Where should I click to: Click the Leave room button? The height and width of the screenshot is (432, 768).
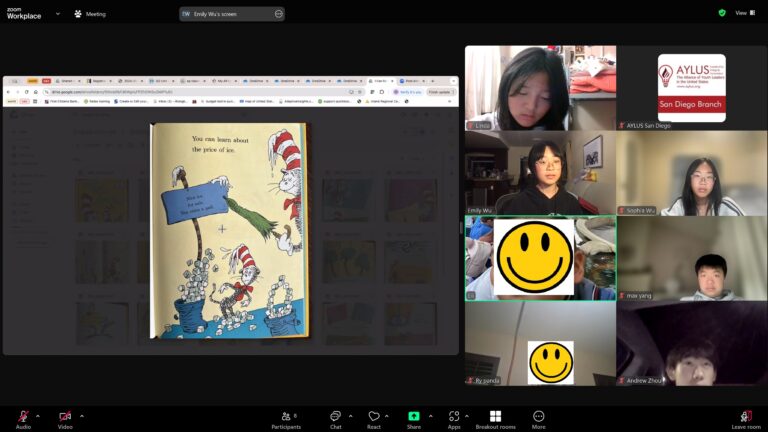[x=746, y=420]
